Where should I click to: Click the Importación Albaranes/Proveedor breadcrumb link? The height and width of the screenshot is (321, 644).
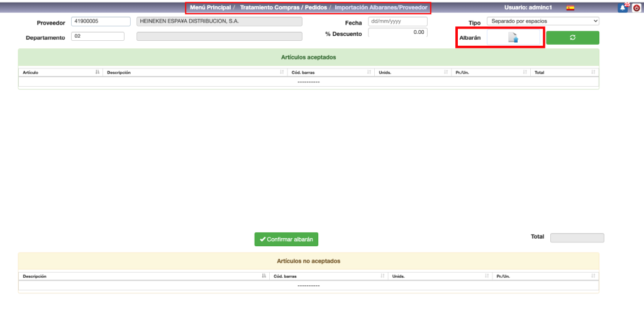click(380, 8)
